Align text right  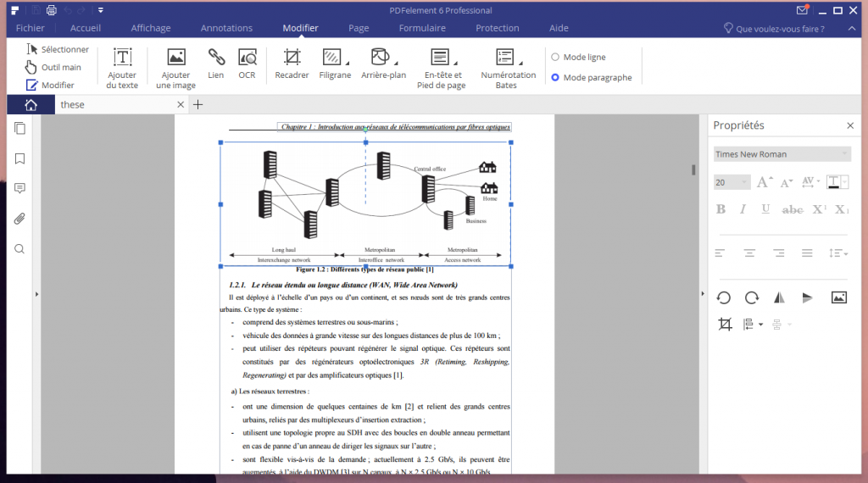(x=779, y=253)
